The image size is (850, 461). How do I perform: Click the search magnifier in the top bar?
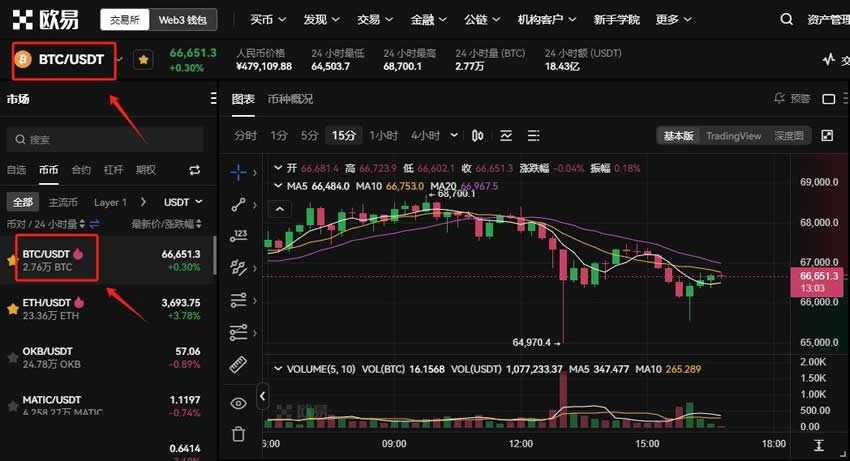(x=788, y=19)
